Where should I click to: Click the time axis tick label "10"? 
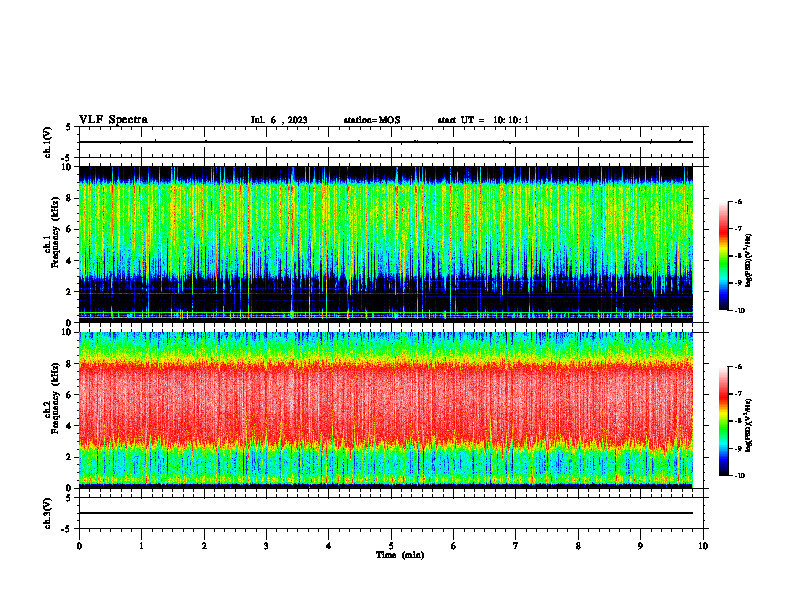pos(703,546)
